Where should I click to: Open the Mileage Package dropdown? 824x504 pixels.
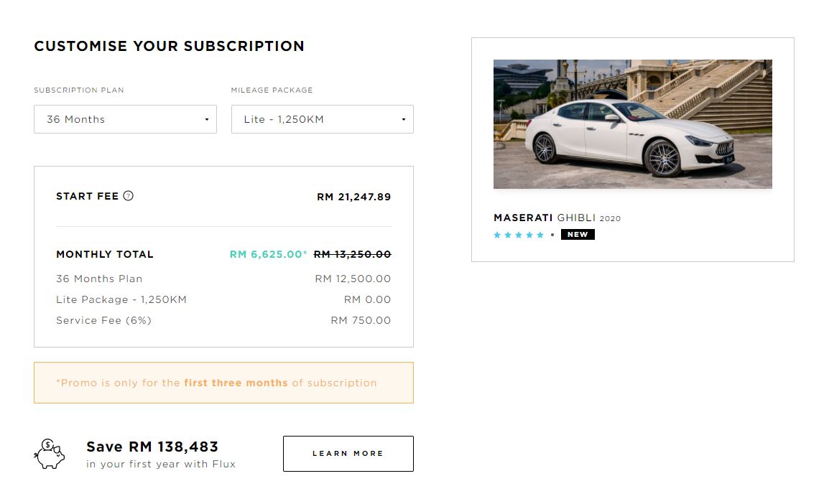coord(322,119)
